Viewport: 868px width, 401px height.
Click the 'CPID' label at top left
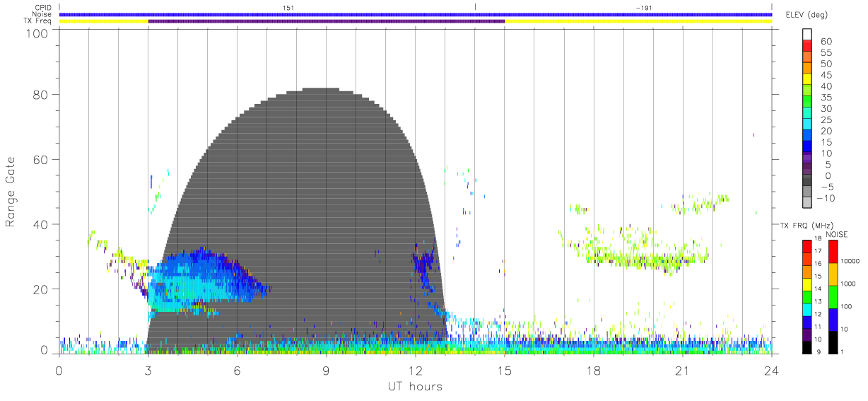coord(43,7)
